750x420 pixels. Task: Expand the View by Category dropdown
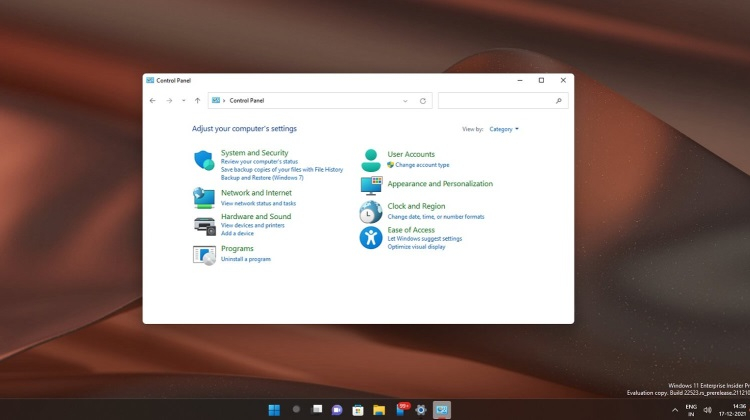[504, 129]
